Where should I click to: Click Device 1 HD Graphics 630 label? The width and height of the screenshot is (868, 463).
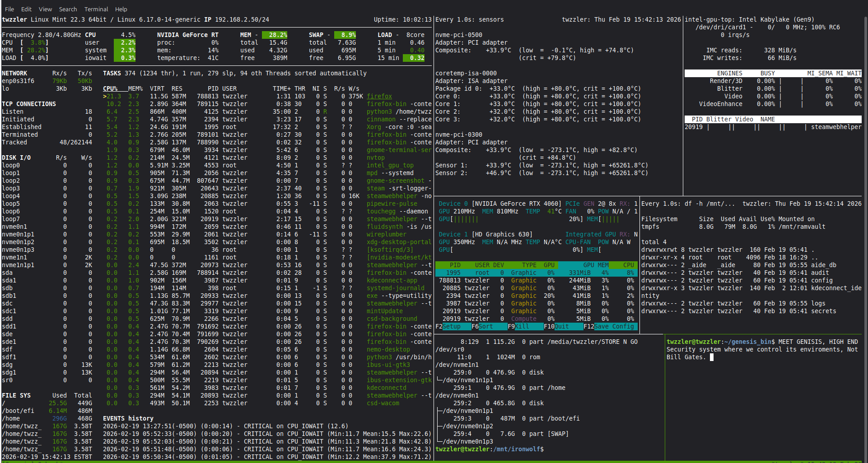pos(486,234)
